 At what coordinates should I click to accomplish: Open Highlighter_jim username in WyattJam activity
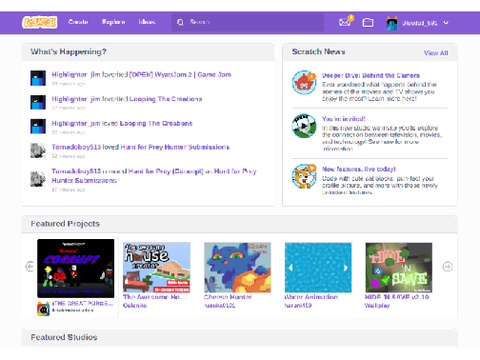[76, 75]
